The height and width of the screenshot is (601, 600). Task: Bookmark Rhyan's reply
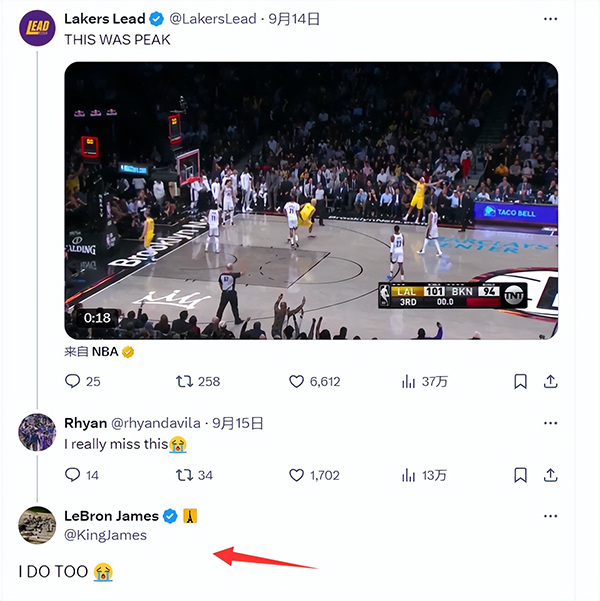click(x=520, y=475)
